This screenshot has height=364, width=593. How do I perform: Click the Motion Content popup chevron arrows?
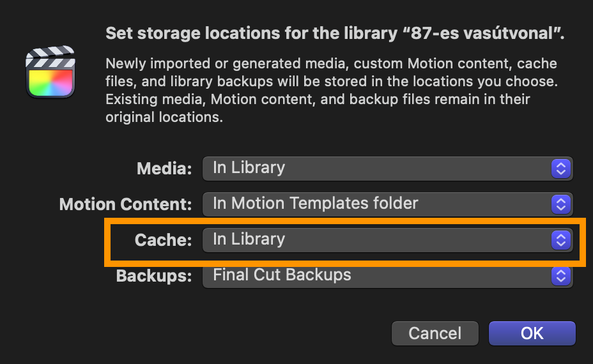pos(561,204)
